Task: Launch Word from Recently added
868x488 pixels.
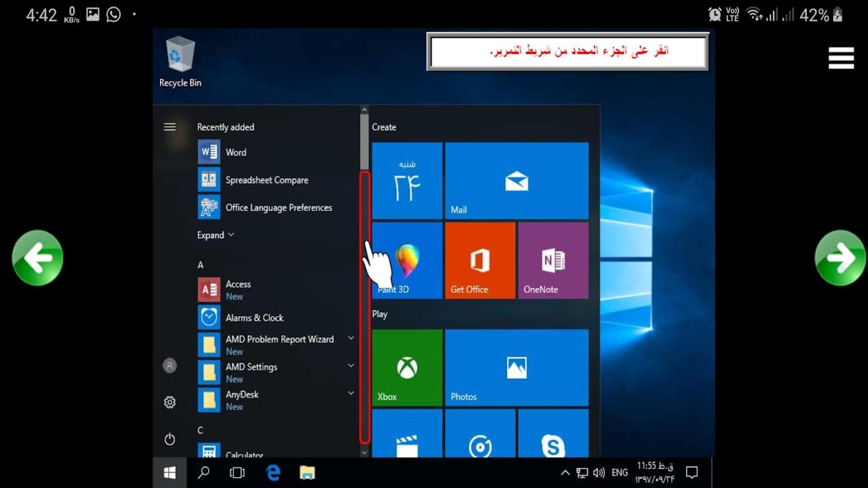Action: point(222,152)
